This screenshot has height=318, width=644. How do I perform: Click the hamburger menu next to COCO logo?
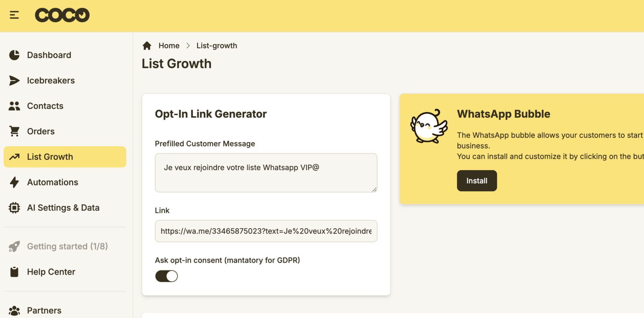click(14, 14)
